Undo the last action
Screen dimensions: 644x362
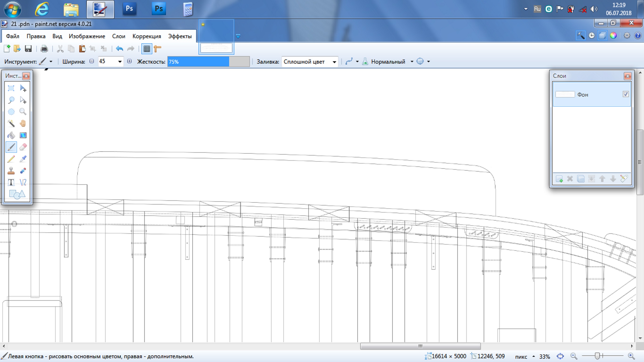120,49
